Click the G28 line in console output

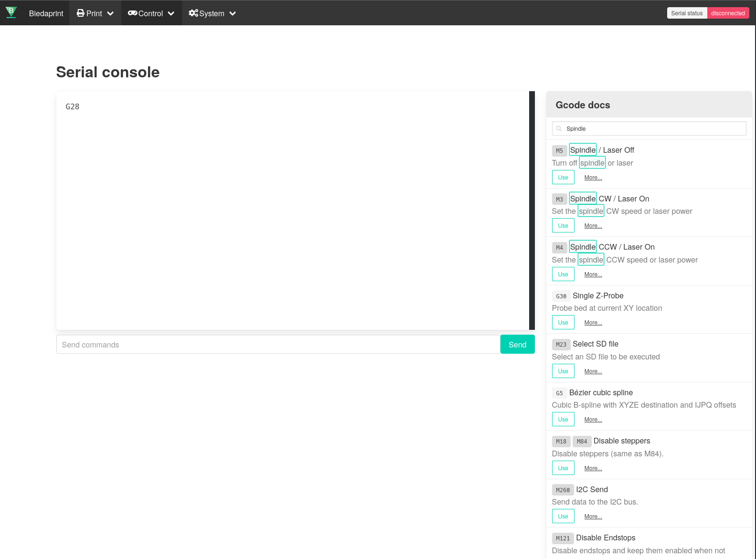[73, 106]
